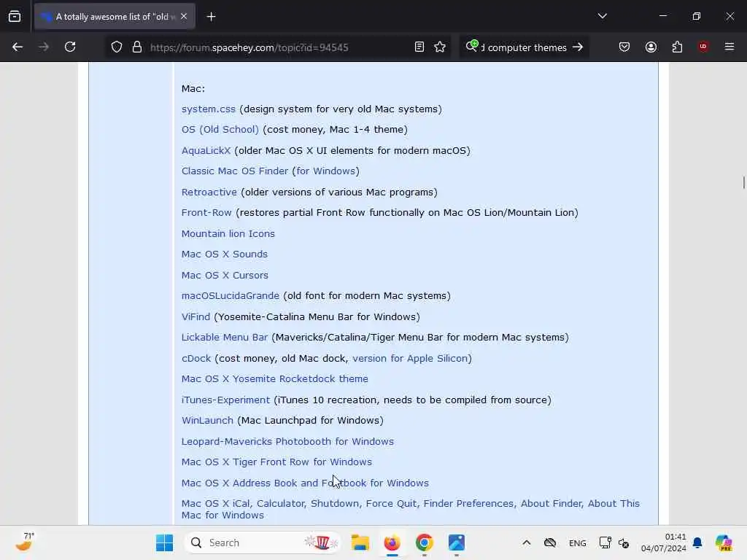Open '(for Windows)' link after Classic Finder
This screenshot has height=560, width=747.
pos(326,171)
